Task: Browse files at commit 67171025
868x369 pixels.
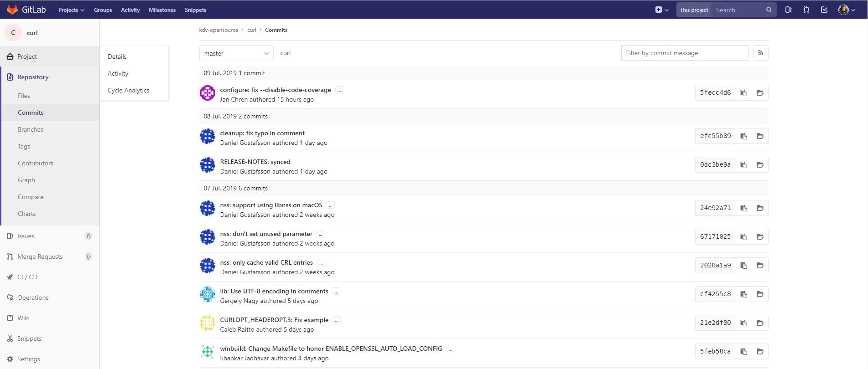Action: click(x=760, y=236)
